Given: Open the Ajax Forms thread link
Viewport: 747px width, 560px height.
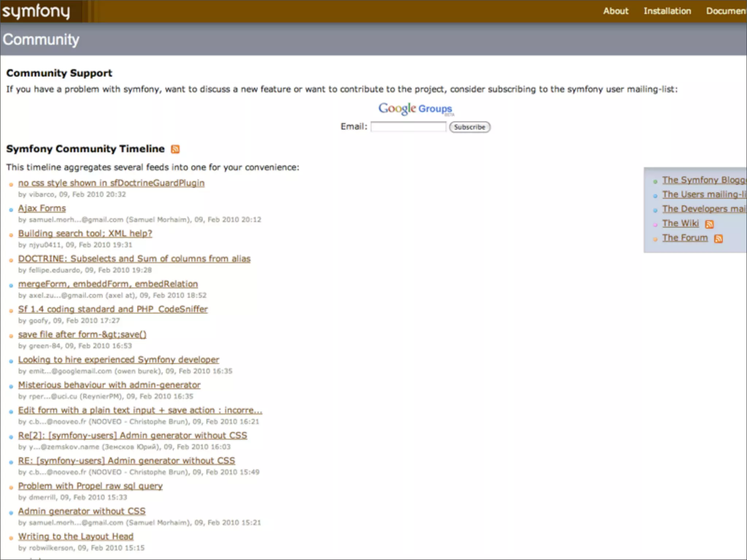Looking at the screenshot, I should click(x=42, y=208).
